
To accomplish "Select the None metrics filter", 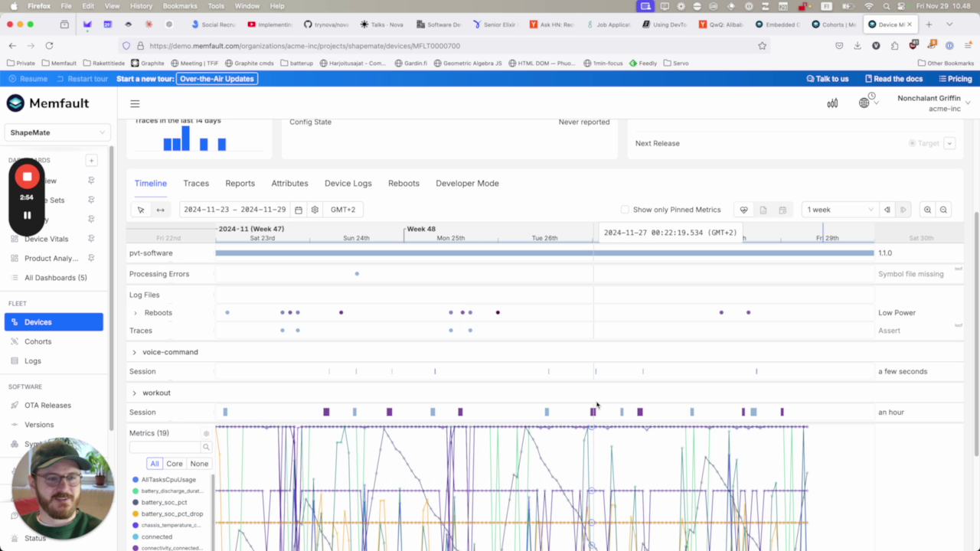I will tap(199, 464).
